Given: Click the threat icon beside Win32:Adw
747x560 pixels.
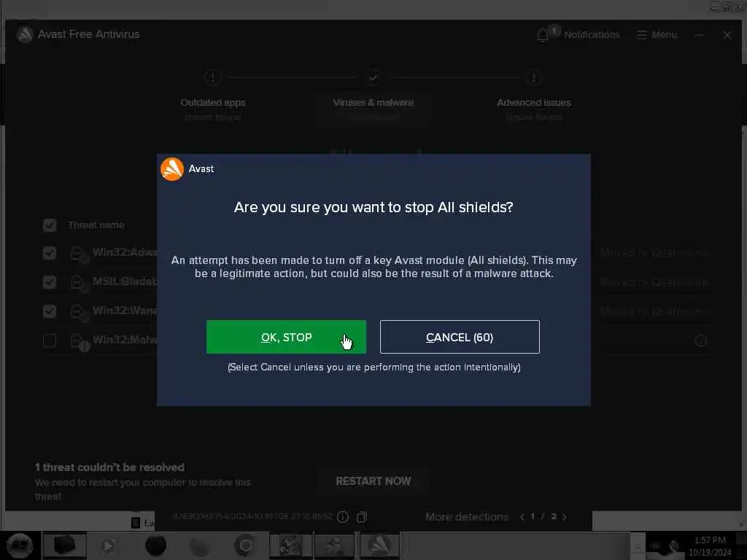Looking at the screenshot, I should click(x=79, y=254).
